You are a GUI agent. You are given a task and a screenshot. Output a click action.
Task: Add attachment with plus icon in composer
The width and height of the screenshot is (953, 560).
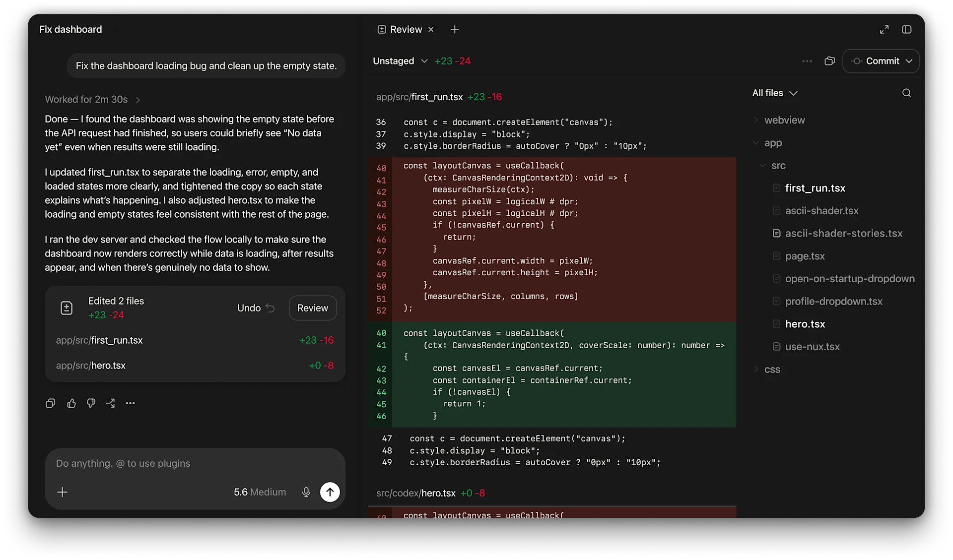tap(62, 492)
